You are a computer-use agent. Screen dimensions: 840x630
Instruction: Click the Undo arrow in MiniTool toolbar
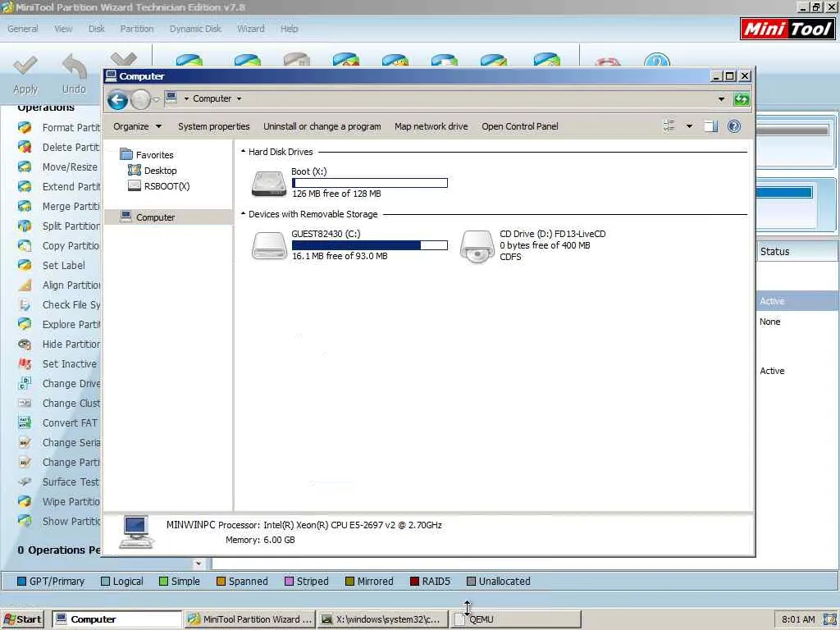click(74, 66)
